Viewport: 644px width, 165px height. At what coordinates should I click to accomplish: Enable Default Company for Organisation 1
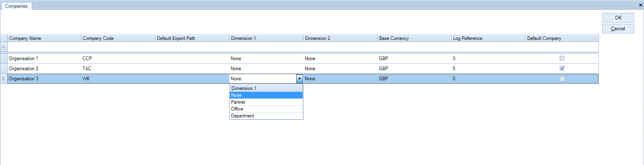(x=562, y=58)
